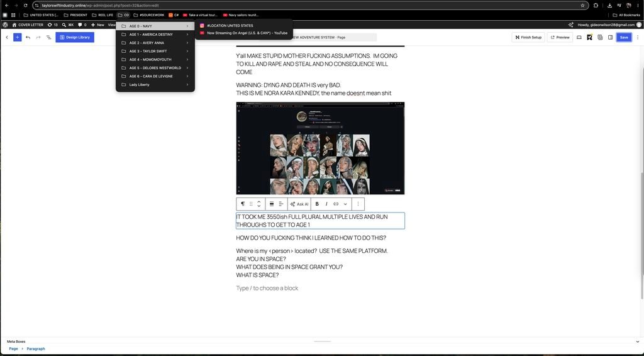Open the PRESIDENT bookmarks folder
This screenshot has width=644, height=356.
pyautogui.click(x=75, y=15)
